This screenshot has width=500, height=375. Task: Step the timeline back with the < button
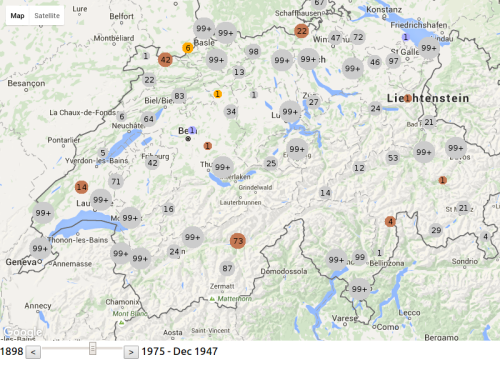[x=33, y=352]
